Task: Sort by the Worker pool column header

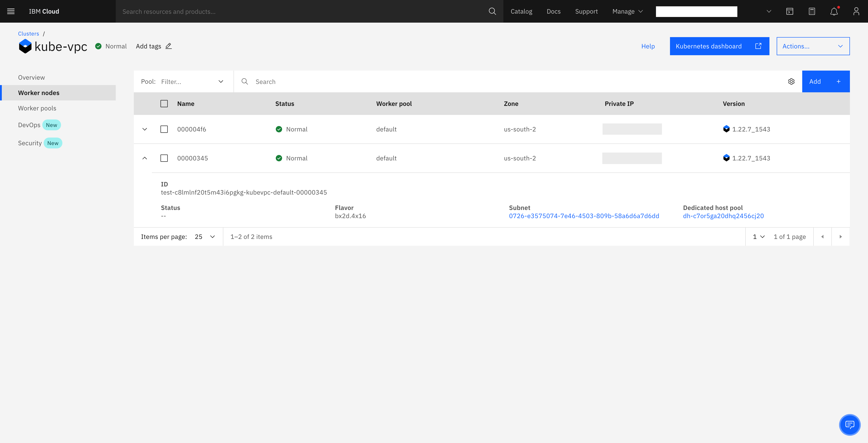Action: [394, 104]
